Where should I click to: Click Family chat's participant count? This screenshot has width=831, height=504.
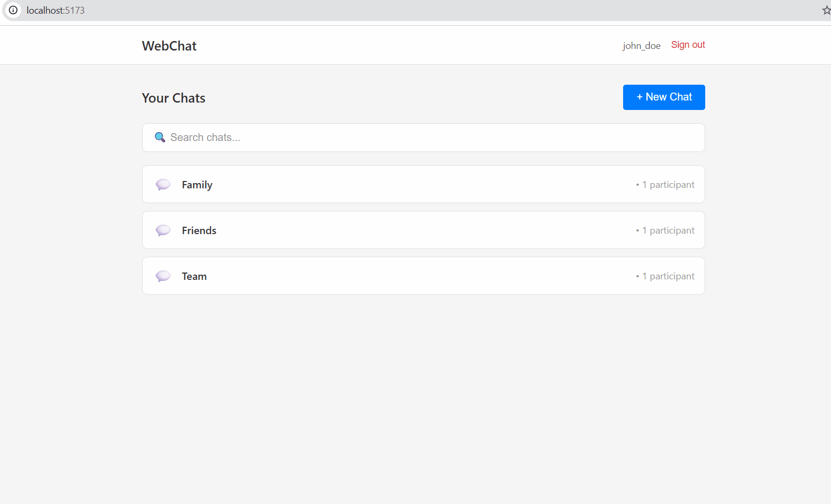(668, 185)
